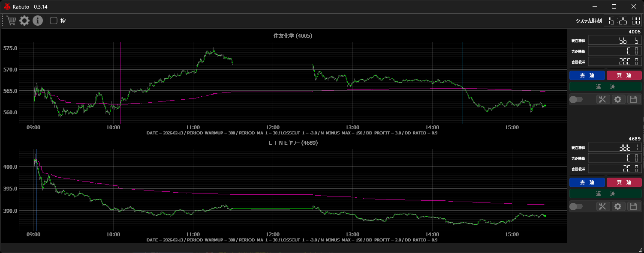This screenshot has height=253, width=644.
Task: Open tools wrench icon for 4689
Action: click(x=602, y=206)
